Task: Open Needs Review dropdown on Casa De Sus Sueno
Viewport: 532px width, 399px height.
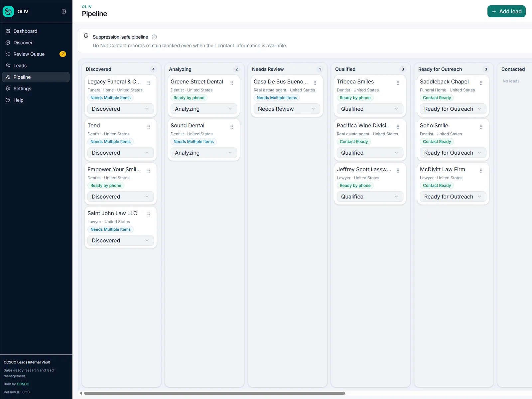Action: pyautogui.click(x=287, y=109)
